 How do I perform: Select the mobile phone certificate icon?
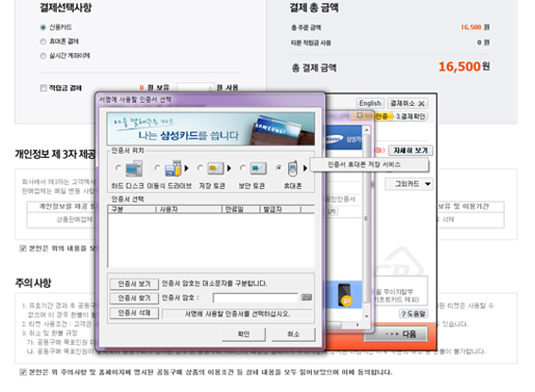(292, 168)
